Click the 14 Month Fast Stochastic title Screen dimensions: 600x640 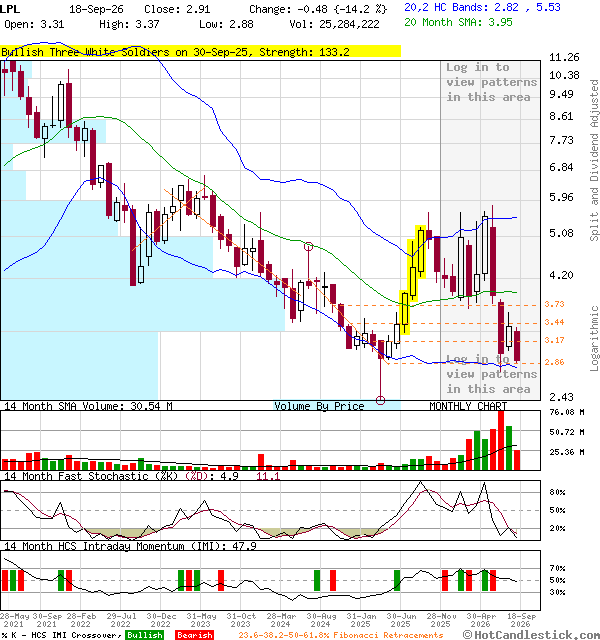[x=91, y=476]
